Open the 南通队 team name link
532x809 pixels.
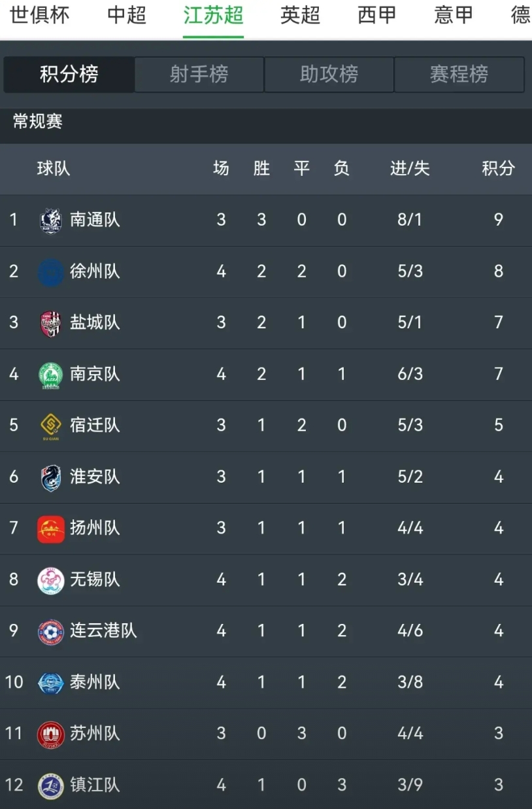pyautogui.click(x=95, y=220)
